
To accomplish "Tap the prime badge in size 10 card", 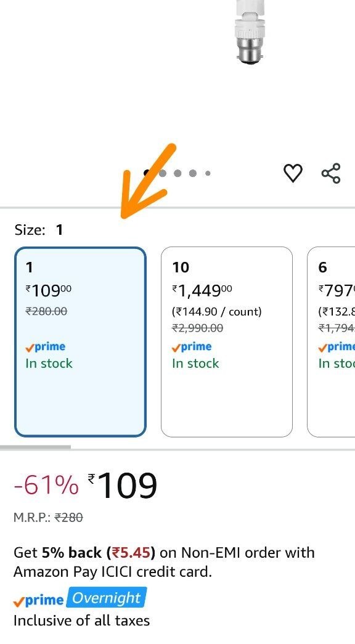I will pyautogui.click(x=192, y=346).
